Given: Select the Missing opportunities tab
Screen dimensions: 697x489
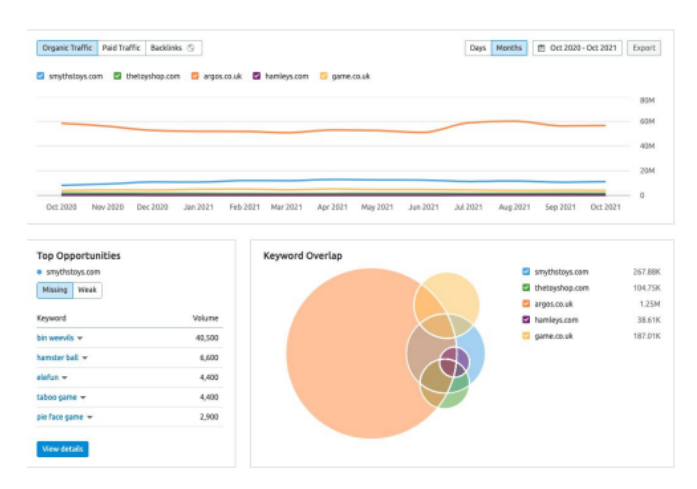Looking at the screenshot, I should coord(55,290).
